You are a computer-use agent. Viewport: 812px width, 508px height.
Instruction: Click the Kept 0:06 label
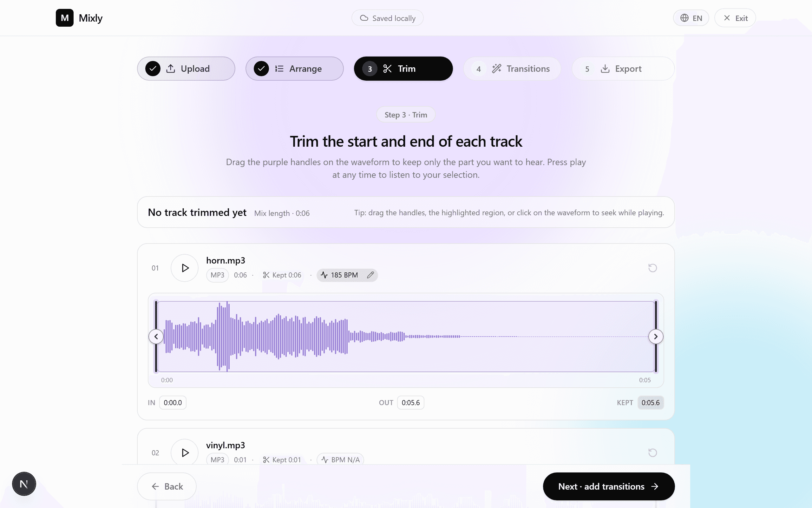282,275
